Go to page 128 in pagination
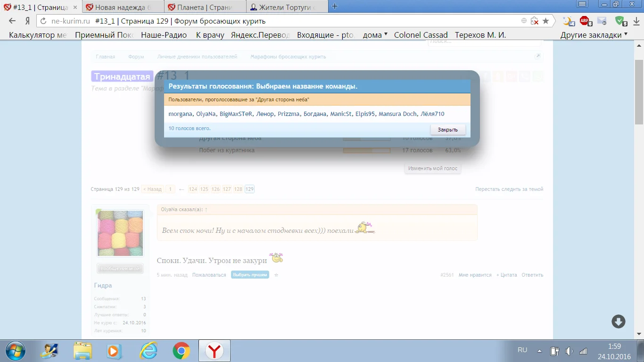 (238, 189)
